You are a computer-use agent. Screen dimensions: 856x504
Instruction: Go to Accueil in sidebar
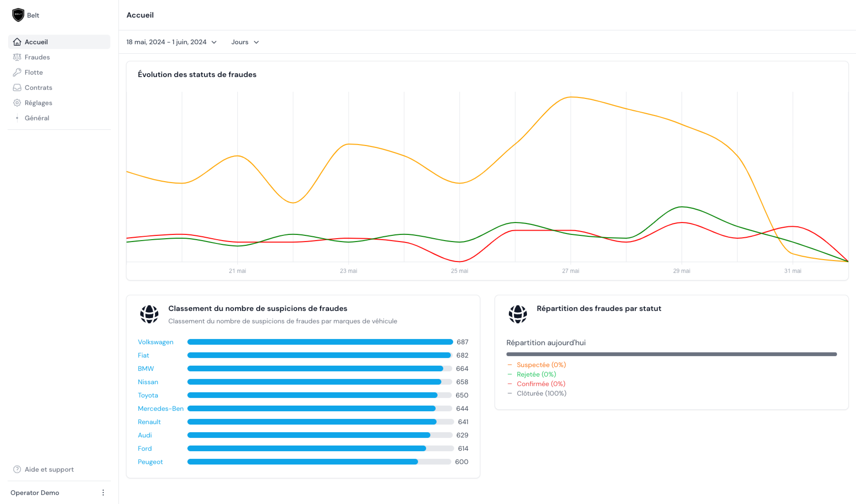click(59, 42)
